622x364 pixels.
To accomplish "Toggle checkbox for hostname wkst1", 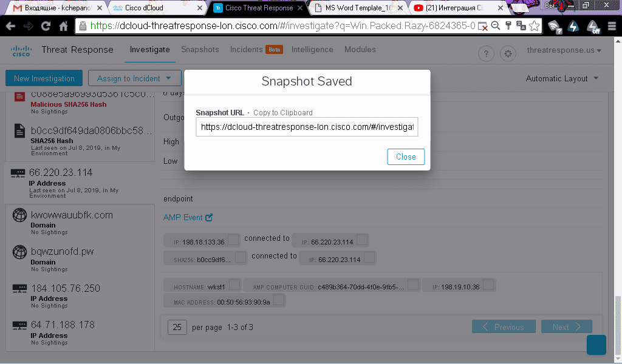I will (x=234, y=285).
